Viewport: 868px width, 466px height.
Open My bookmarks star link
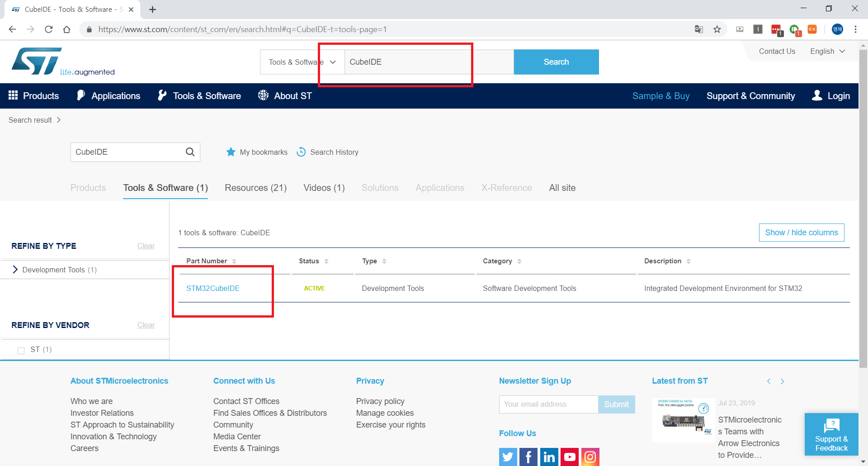pos(256,152)
